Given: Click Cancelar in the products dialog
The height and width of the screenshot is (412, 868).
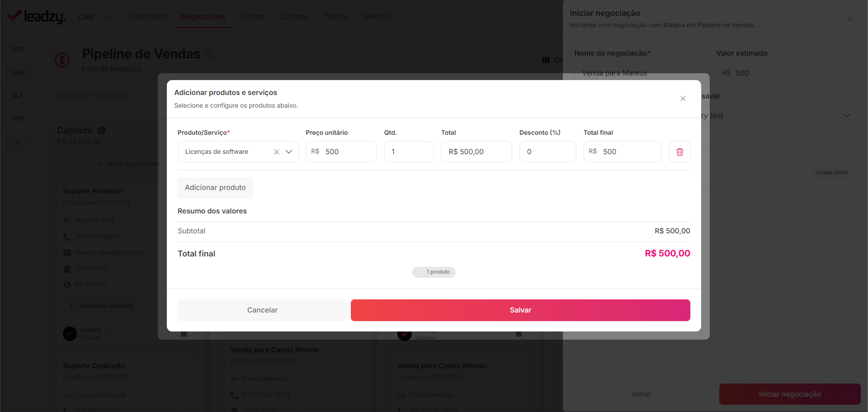Looking at the screenshot, I should [262, 310].
